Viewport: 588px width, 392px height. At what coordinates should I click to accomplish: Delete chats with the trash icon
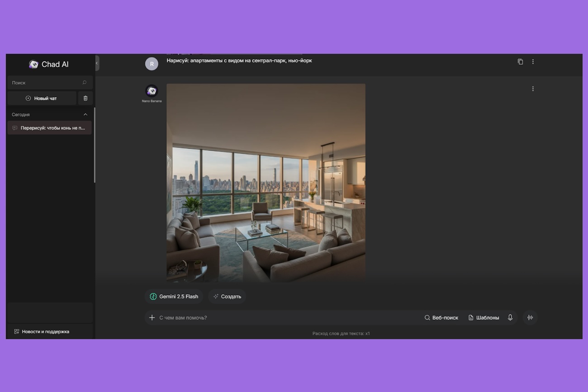coord(85,98)
